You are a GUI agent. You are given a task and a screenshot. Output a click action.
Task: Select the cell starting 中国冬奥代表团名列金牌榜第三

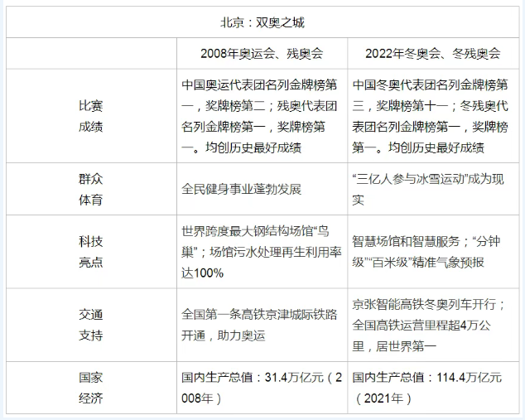click(x=433, y=116)
